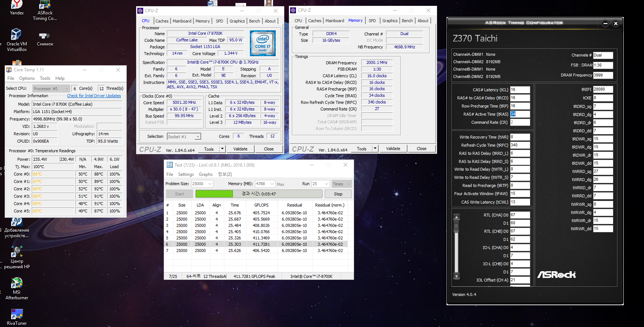
Task: Open Tools dropdown arrow in CPU-Z processor window
Action: 222,149
